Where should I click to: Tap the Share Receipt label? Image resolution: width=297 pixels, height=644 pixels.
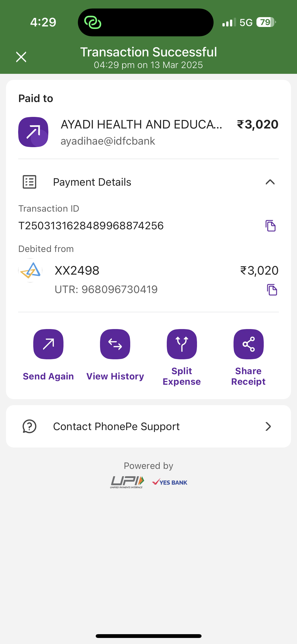point(248,376)
